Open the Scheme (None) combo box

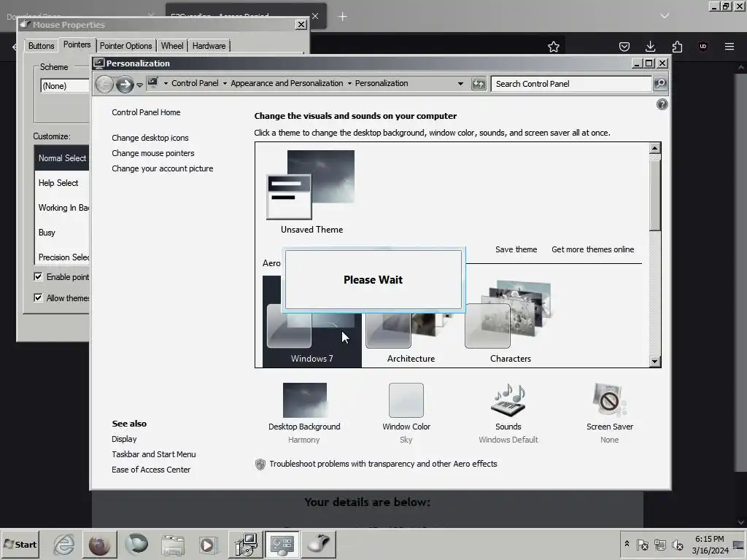[65, 86]
